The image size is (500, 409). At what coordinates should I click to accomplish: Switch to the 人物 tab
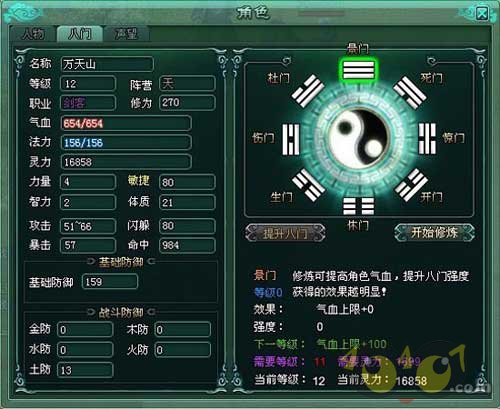pos(33,34)
